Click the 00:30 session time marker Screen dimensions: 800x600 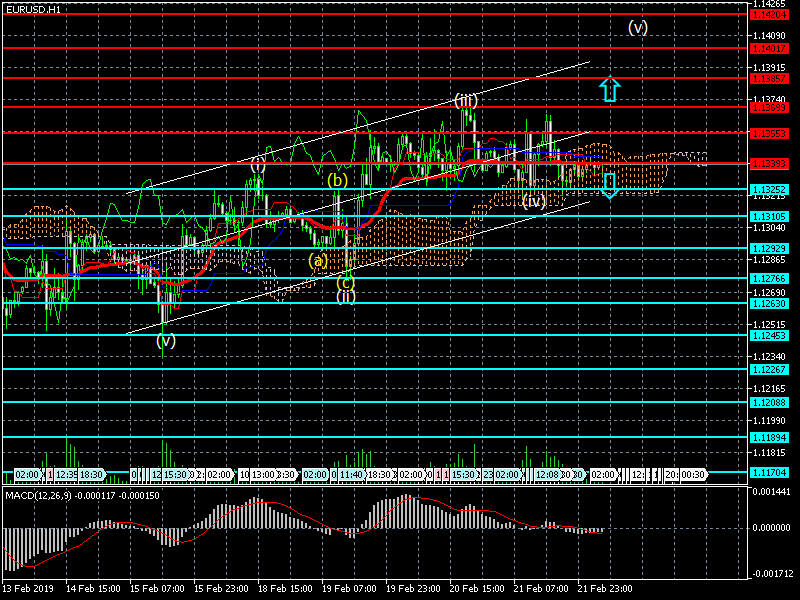[x=692, y=475]
